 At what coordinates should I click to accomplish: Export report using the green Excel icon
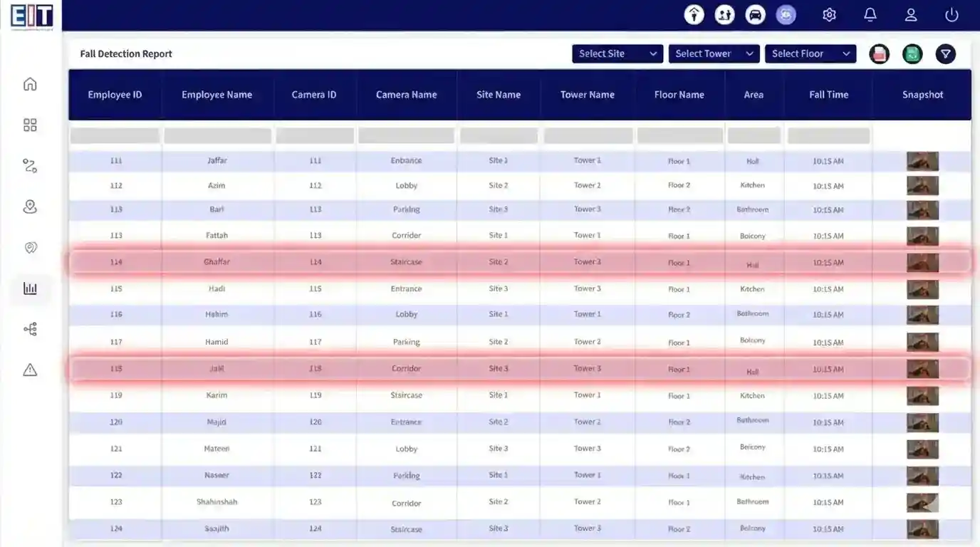point(912,54)
